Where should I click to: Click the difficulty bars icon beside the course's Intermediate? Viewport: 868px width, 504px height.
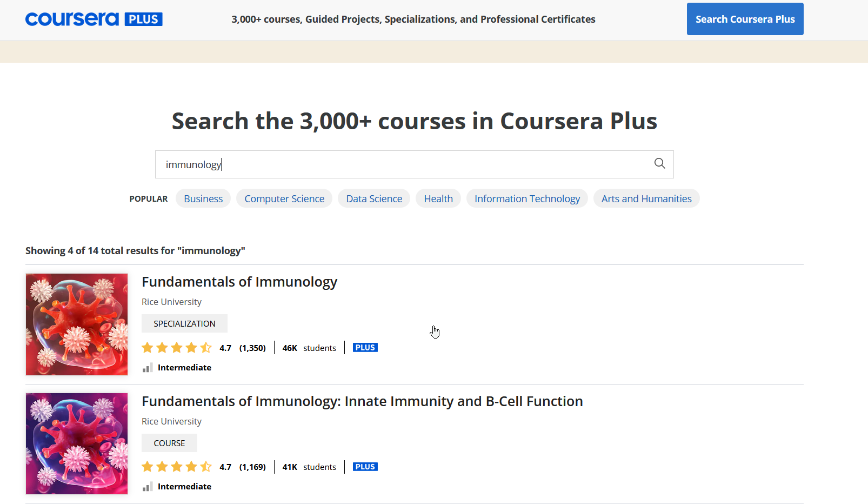[x=147, y=487]
